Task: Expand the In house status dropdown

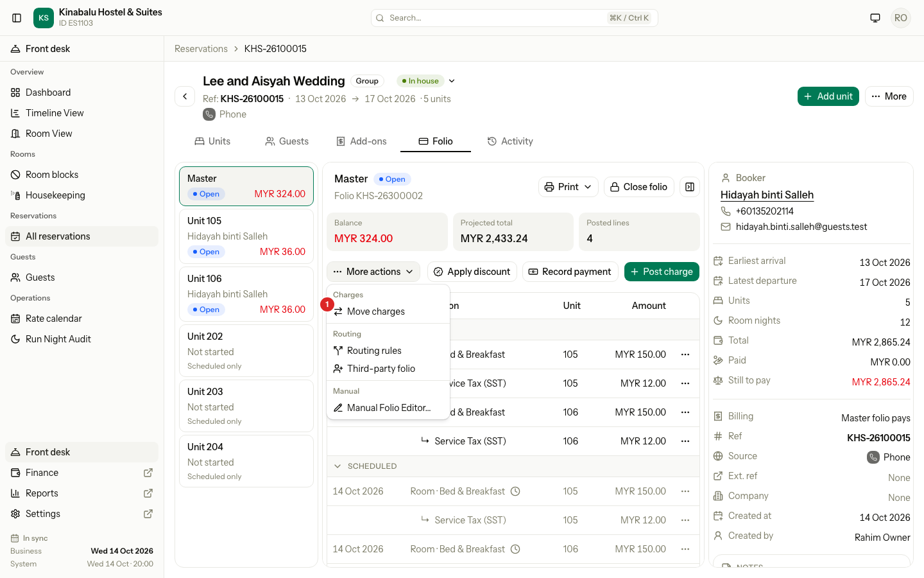Action: tap(452, 81)
